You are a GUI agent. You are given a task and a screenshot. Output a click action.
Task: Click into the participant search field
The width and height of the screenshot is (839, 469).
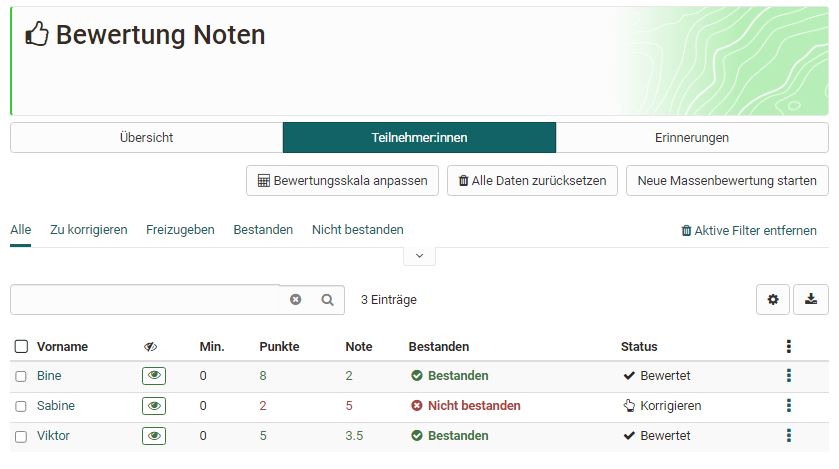(x=146, y=299)
